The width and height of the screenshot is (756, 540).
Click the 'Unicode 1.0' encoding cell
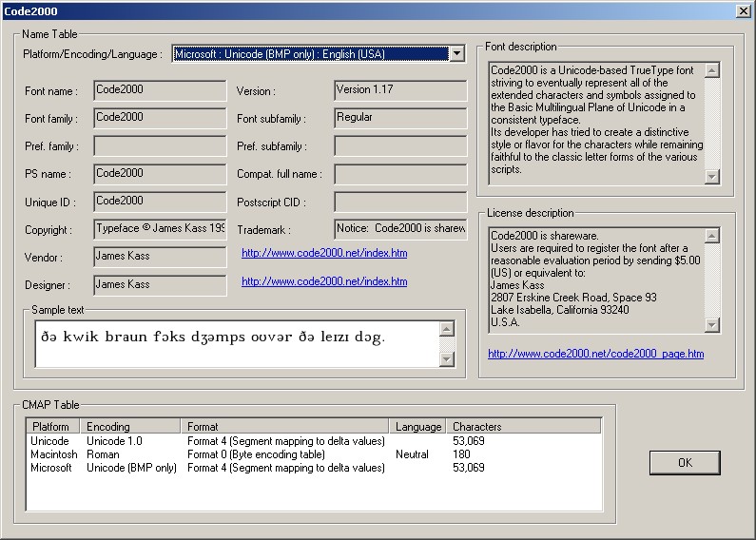click(114, 441)
